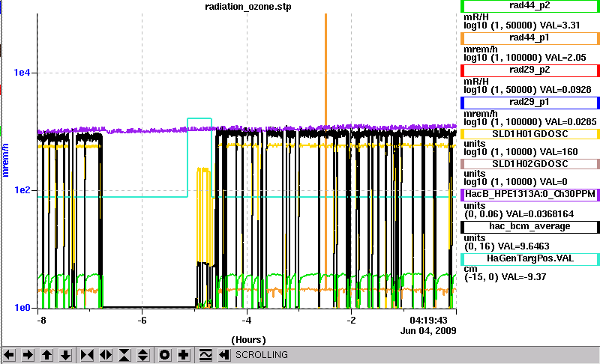Image resolution: width=600 pixels, height=364 pixels.
Task: Expand the time axis (outward horizontal triangles icon)
Action: (x=106, y=355)
